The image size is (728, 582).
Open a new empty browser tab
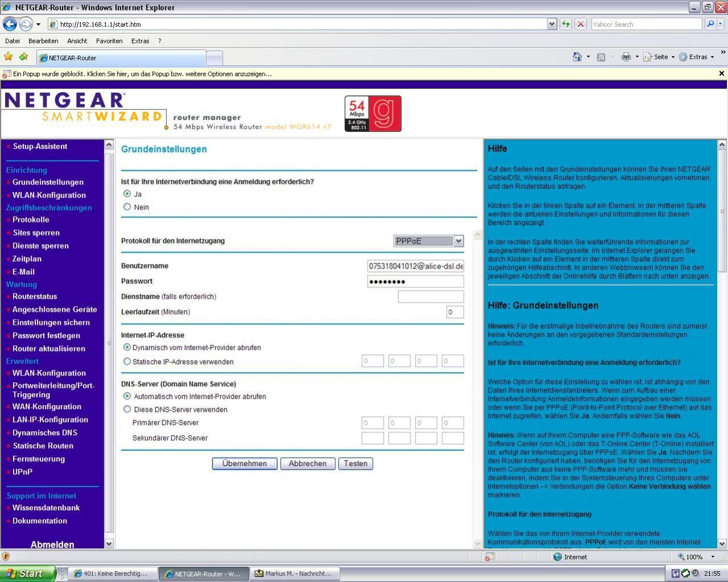pos(214,58)
